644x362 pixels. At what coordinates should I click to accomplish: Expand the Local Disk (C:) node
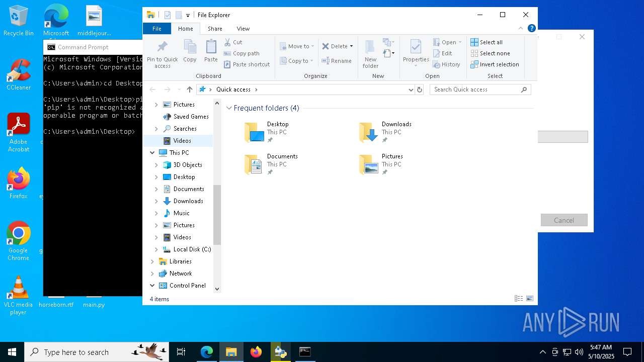(156, 249)
